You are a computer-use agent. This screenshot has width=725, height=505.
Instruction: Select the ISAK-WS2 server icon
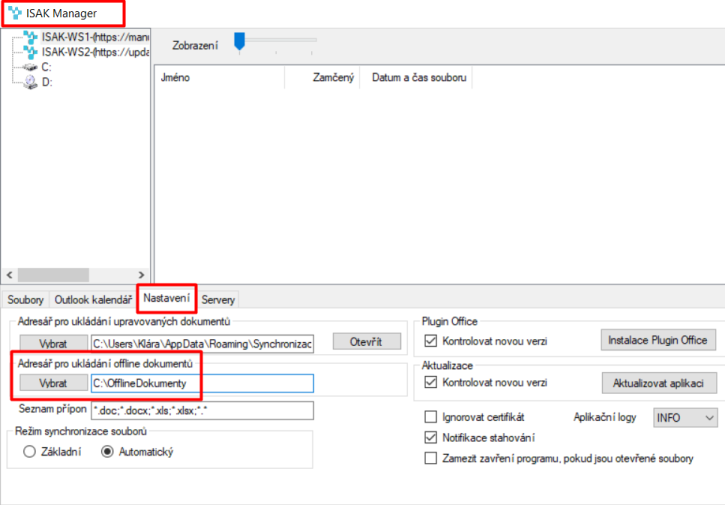point(31,52)
